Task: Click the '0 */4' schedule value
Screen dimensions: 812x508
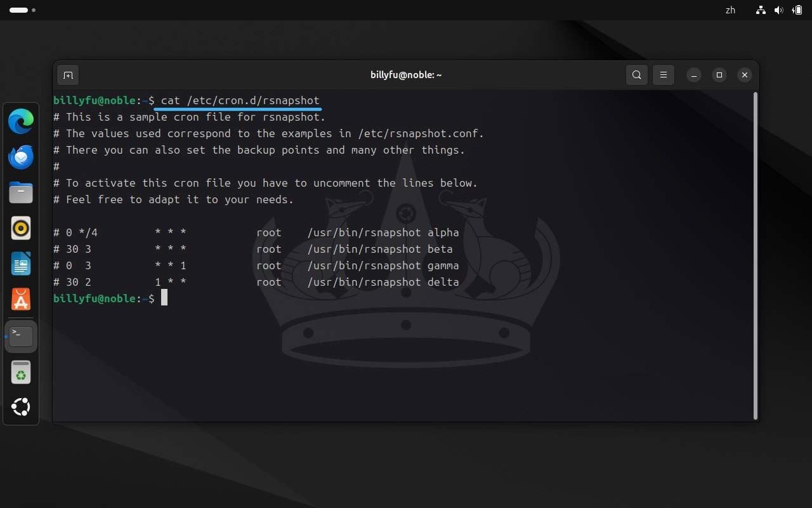Action: (x=82, y=232)
